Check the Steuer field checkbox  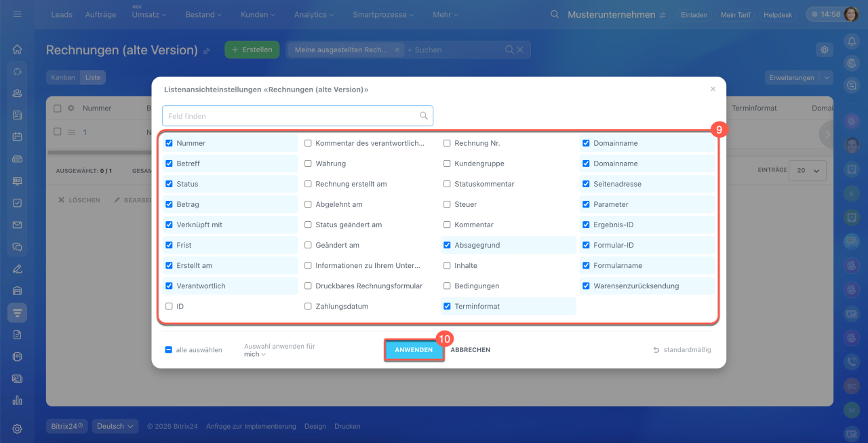(x=448, y=204)
